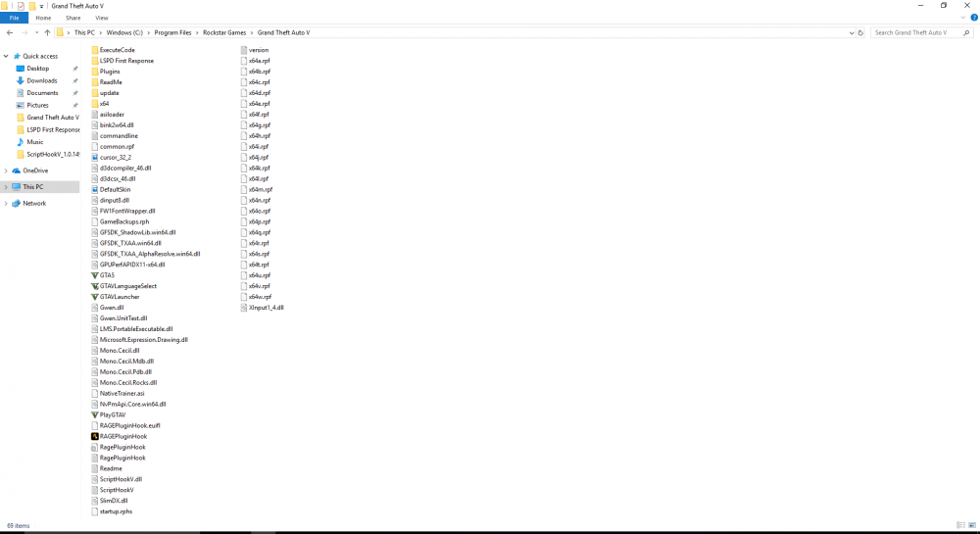This screenshot has height=534, width=980.
Task: Expand the OneDrive tree node
Action: 6,170
